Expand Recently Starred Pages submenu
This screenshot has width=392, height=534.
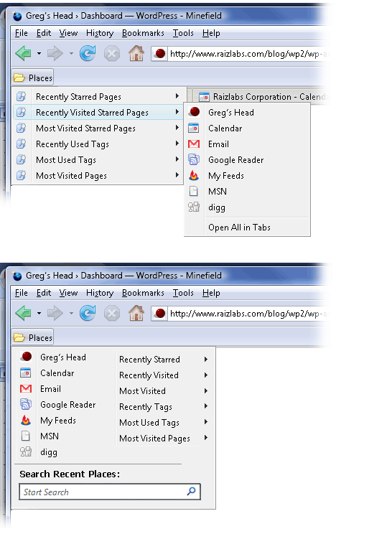[177, 96]
